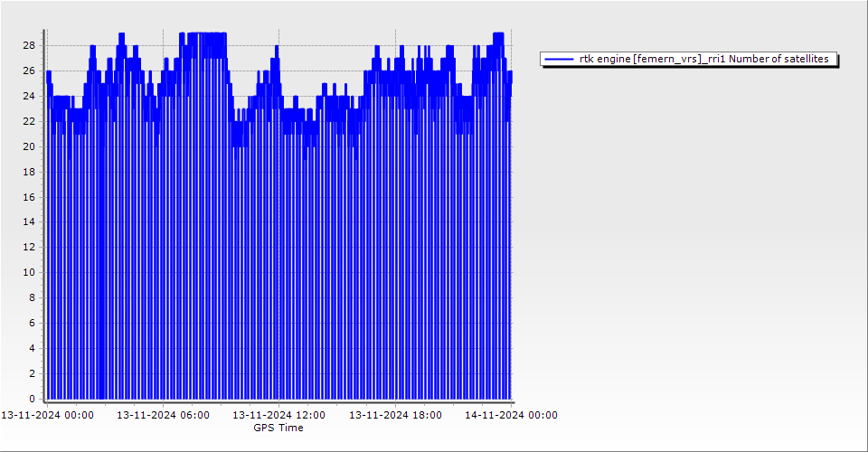Click the y-axis value 14
This screenshot has width=868, height=452.
(x=29, y=221)
